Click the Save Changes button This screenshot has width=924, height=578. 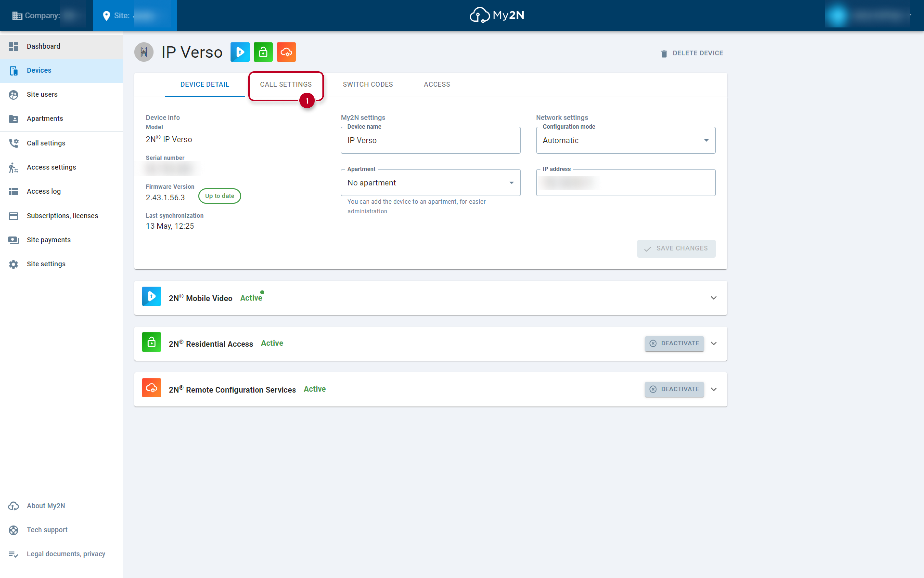(676, 249)
